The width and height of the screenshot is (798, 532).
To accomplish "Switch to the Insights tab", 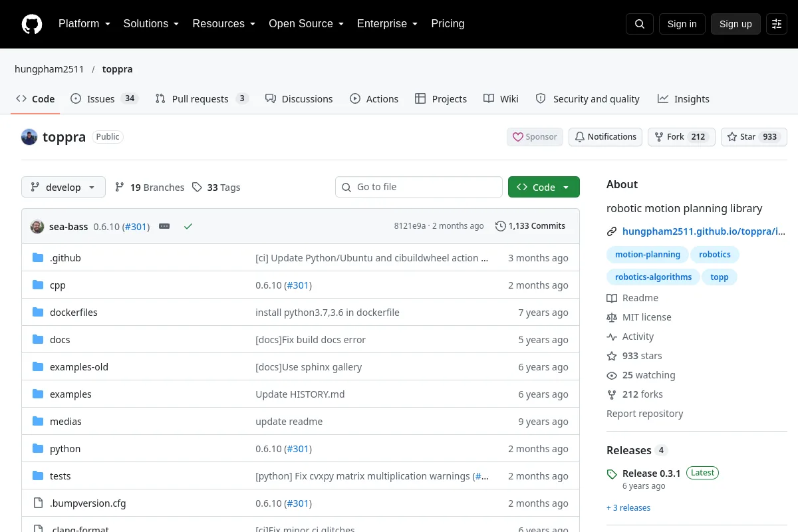I will coord(684,99).
